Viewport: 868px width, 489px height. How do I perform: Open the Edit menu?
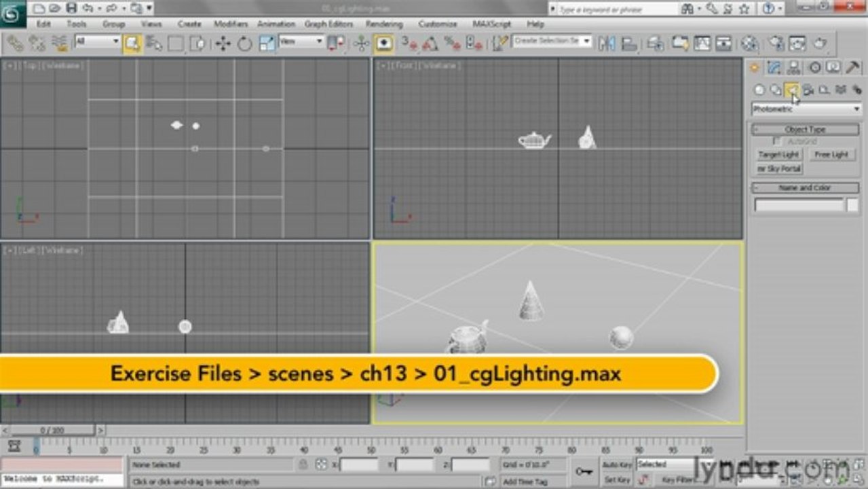[x=44, y=24]
